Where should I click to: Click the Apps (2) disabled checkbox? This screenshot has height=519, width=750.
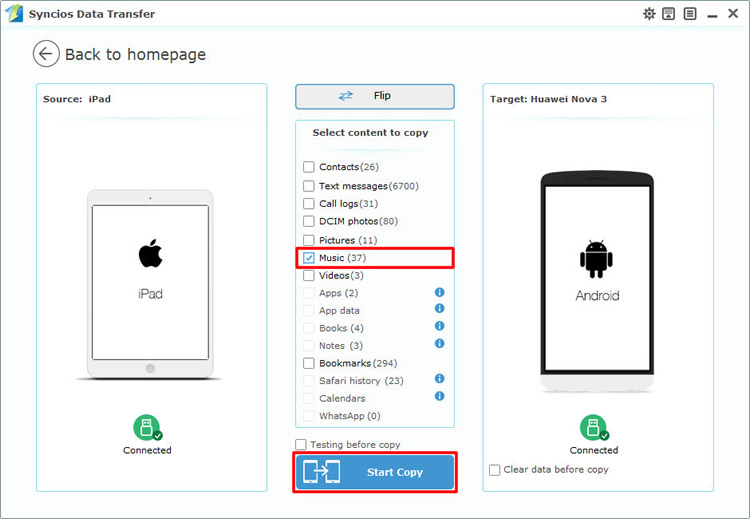click(x=309, y=293)
